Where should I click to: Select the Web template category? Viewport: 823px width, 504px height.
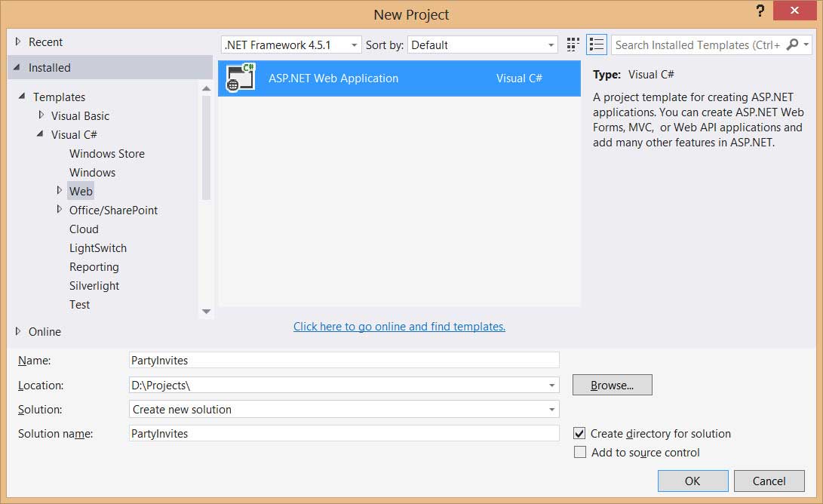[81, 191]
